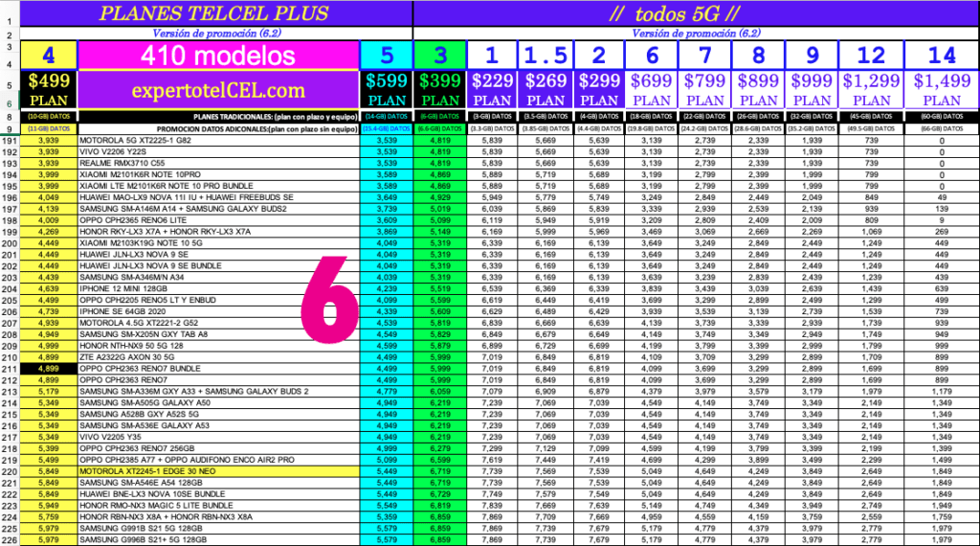Select the 'SAMSUNG SM-A546E A54 128GB' cell
The image size is (980, 546).
pyautogui.click(x=218, y=483)
